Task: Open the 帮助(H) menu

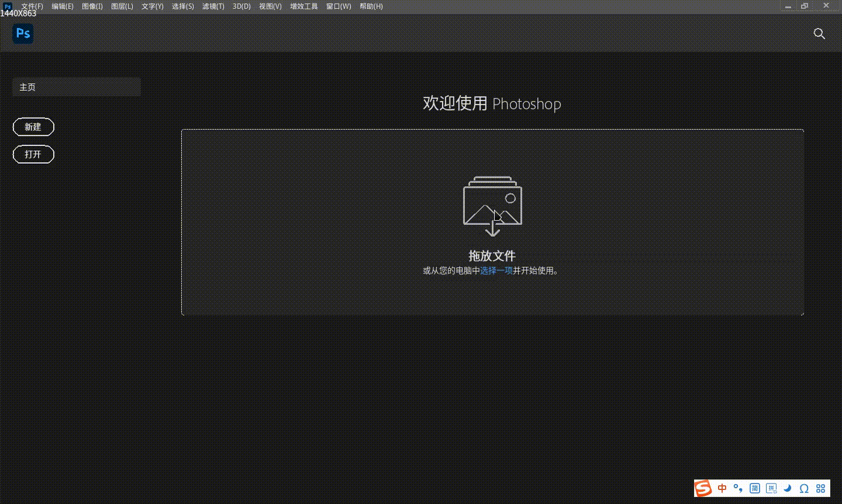Action: [x=371, y=6]
